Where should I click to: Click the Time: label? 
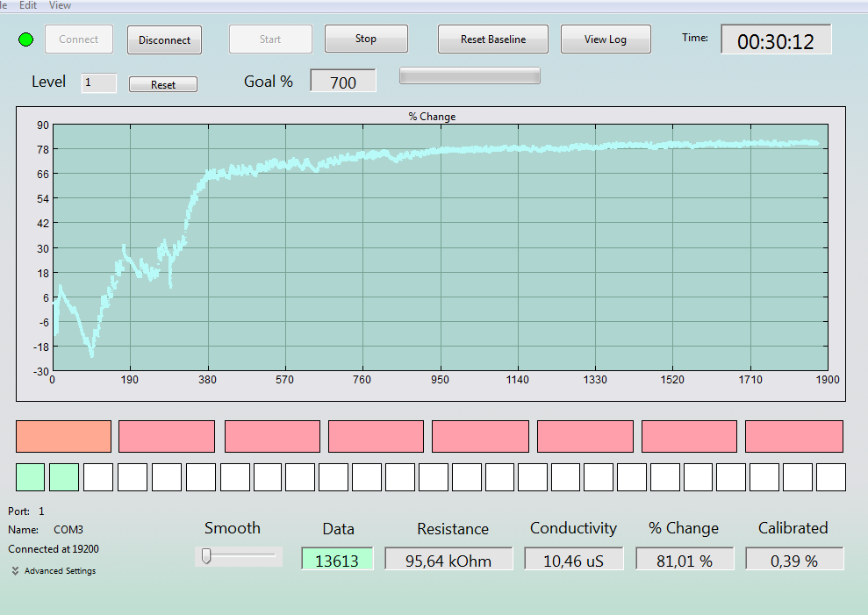coord(695,38)
